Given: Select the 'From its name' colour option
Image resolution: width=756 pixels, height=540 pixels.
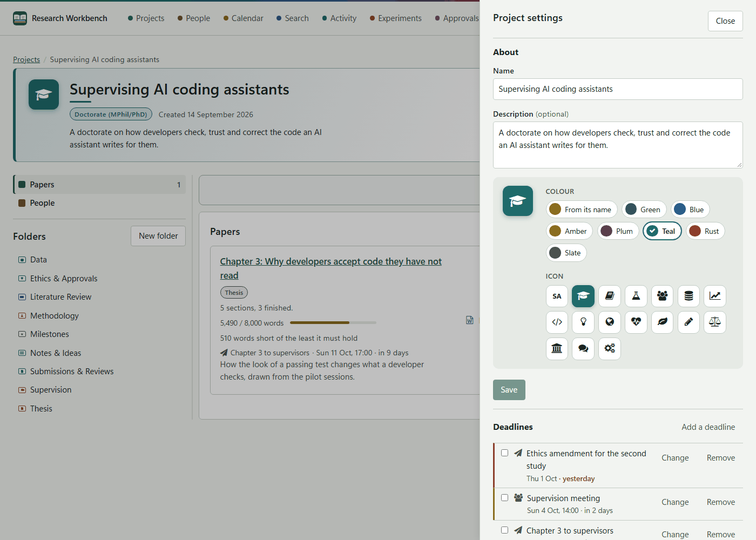Looking at the screenshot, I should 582,210.
